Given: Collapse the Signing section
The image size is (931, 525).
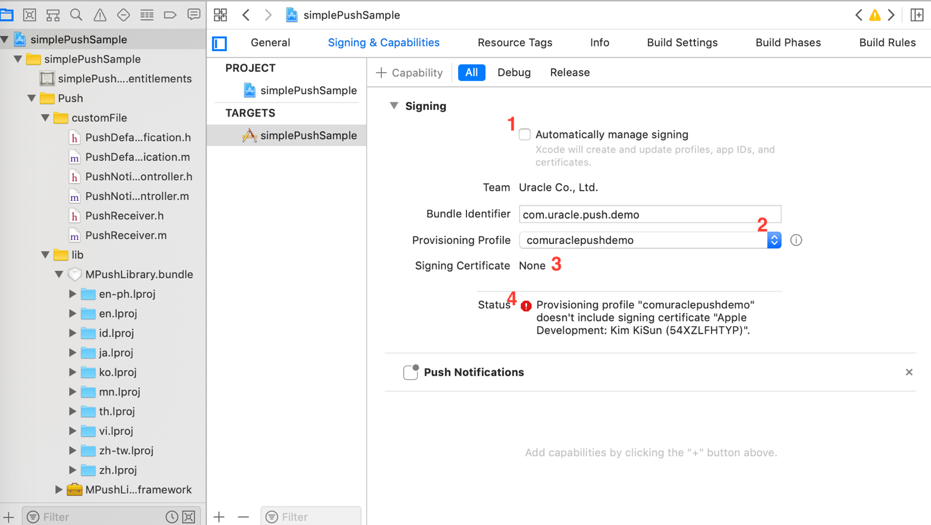Looking at the screenshot, I should point(394,106).
